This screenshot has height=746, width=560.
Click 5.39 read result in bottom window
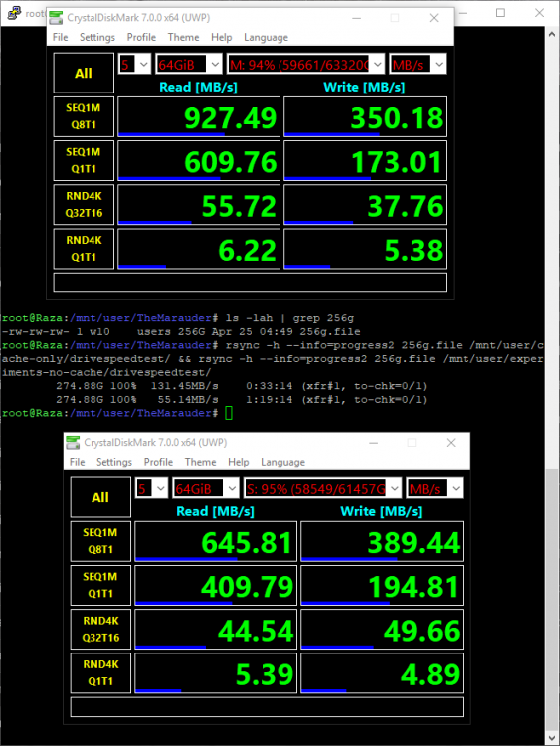[x=216, y=673]
